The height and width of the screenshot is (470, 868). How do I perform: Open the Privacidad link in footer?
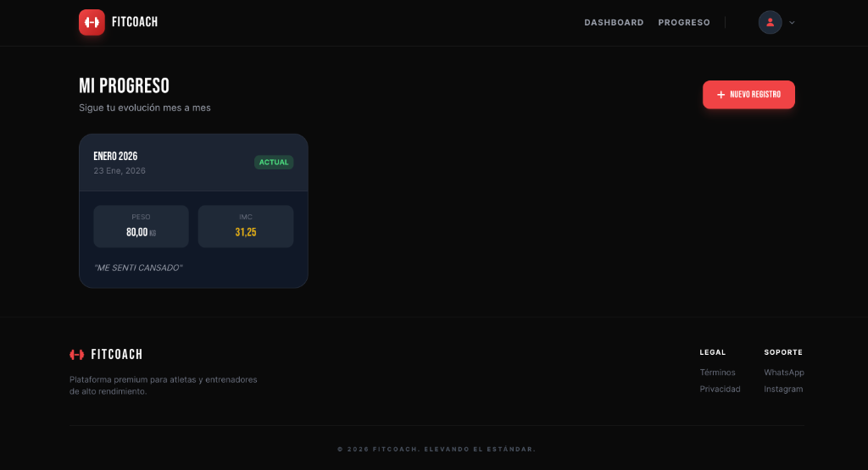click(x=720, y=390)
